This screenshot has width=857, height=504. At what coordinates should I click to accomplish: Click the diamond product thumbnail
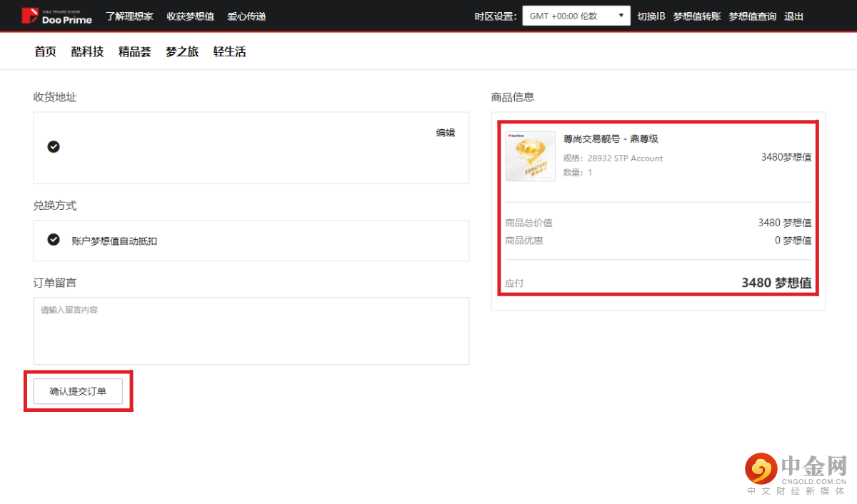(x=531, y=156)
